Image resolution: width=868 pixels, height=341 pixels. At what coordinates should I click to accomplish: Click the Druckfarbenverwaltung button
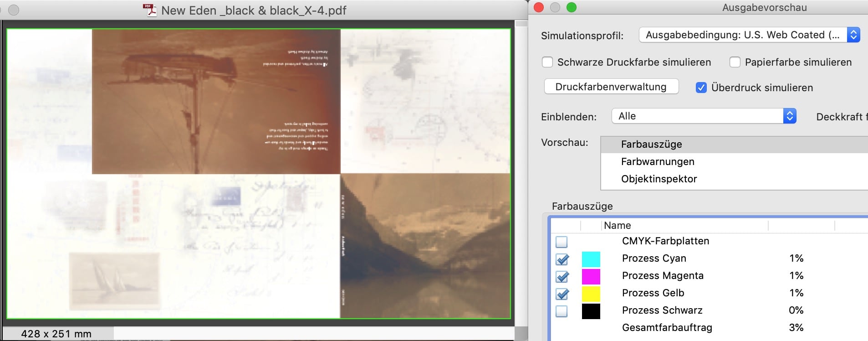pos(611,87)
